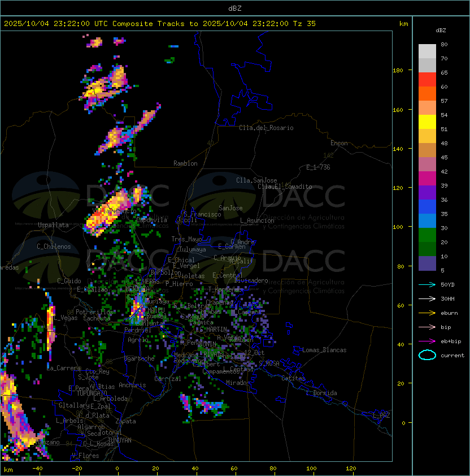
Task: Pick the yellow 51 dBZ legend swatch
Action: [427, 122]
